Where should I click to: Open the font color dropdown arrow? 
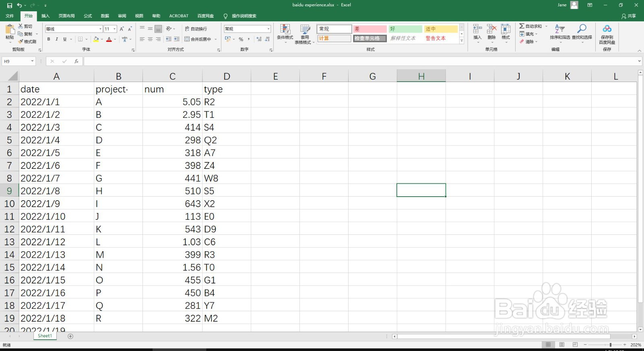click(115, 39)
